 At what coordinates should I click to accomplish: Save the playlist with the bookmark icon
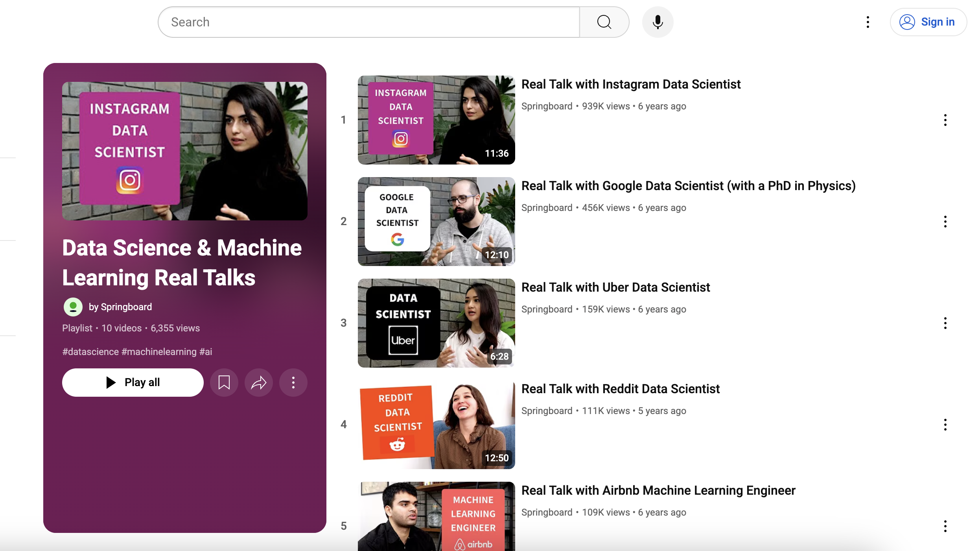coord(224,383)
